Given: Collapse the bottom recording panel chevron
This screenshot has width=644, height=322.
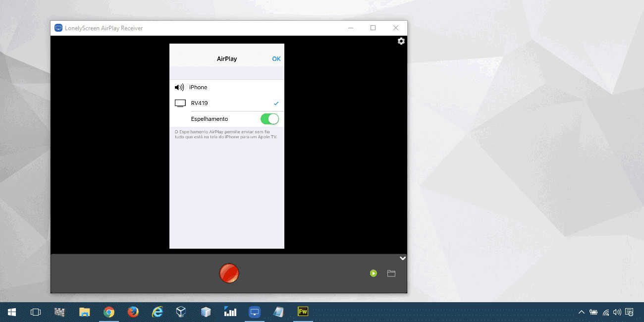Looking at the screenshot, I should 403,258.
